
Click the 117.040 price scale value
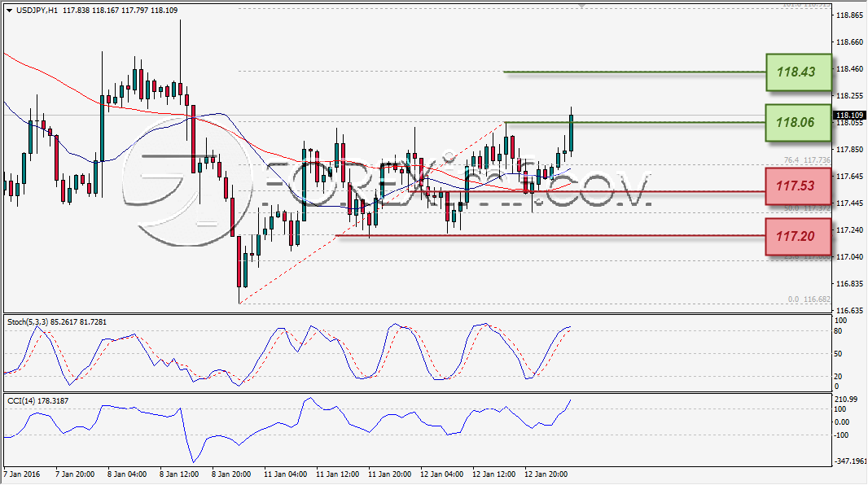pyautogui.click(x=849, y=256)
